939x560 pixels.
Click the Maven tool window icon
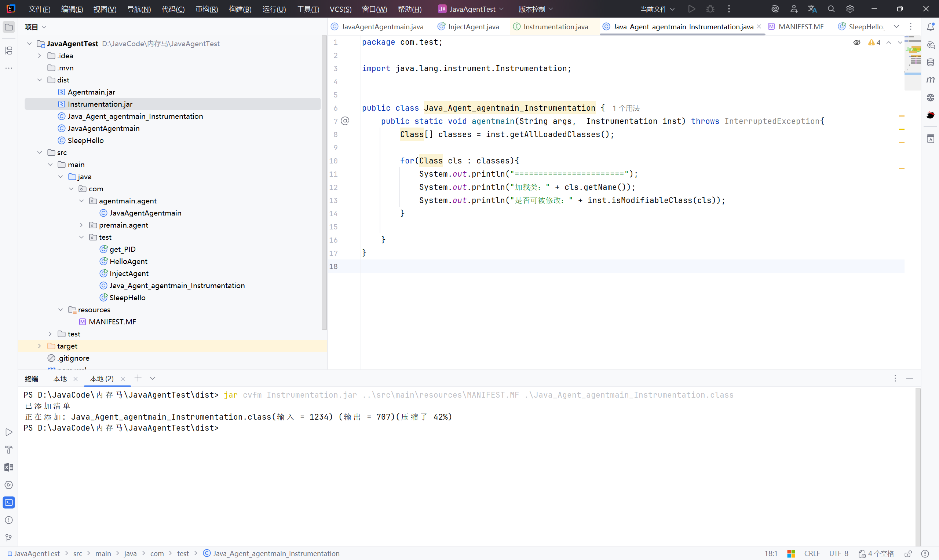pos(930,80)
